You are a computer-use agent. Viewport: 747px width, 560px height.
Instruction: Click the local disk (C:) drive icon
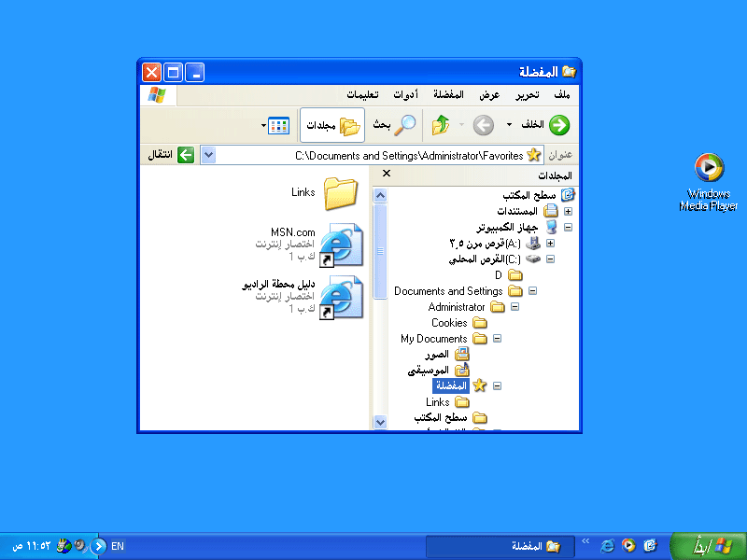pos(533,259)
